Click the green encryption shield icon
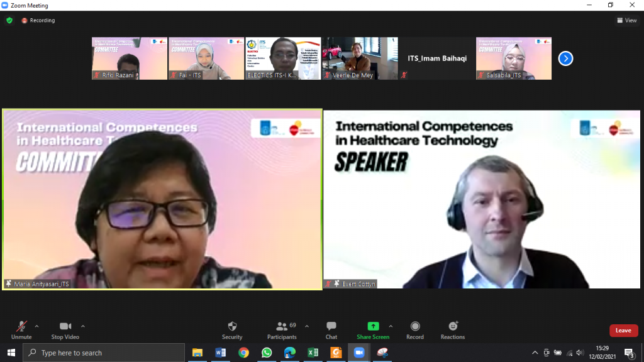This screenshot has height=362, width=644. tap(9, 20)
